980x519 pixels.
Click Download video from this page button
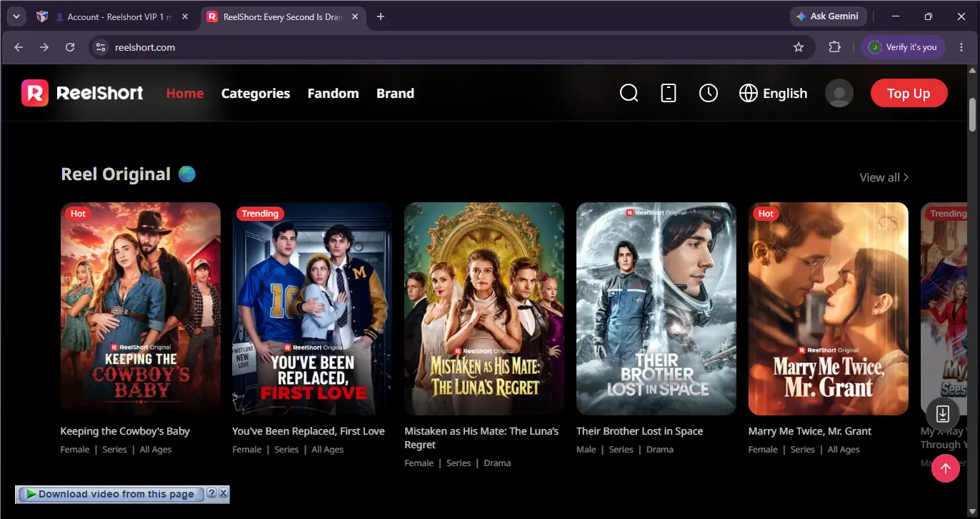[111, 494]
